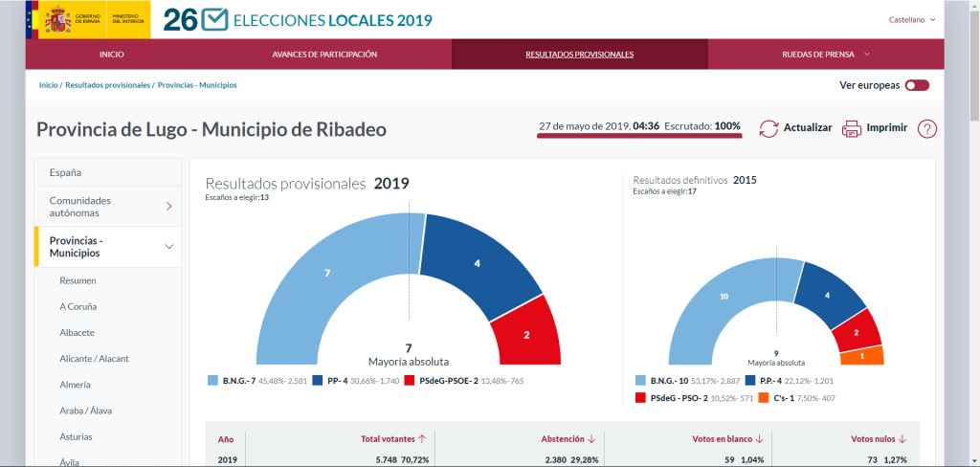Sort by Abstención down arrow

591,438
